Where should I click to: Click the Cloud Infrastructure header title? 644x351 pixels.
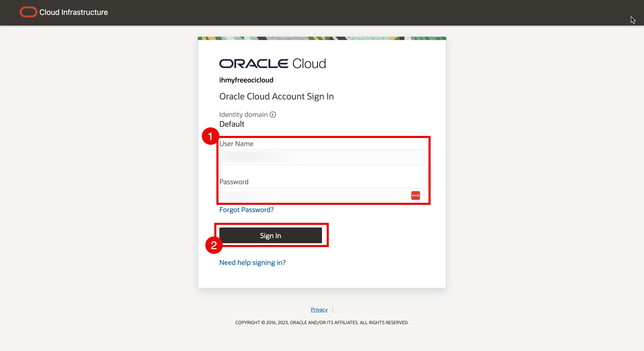coord(73,12)
